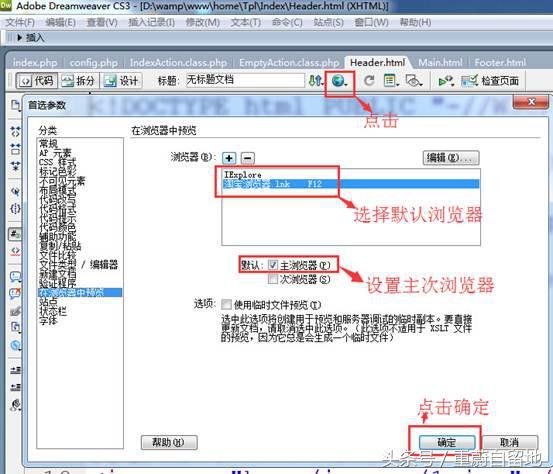Click the Dreamweaver Dw app icon

coord(6,5)
